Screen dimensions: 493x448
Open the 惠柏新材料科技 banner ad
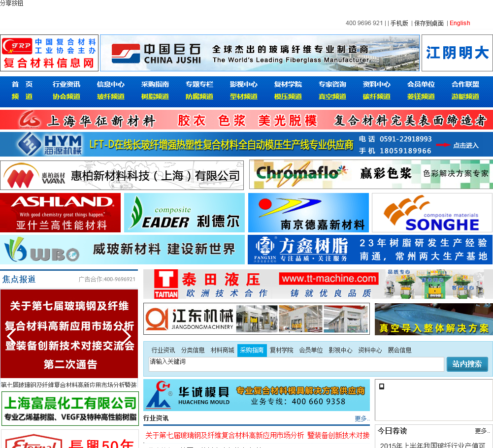click(x=122, y=175)
